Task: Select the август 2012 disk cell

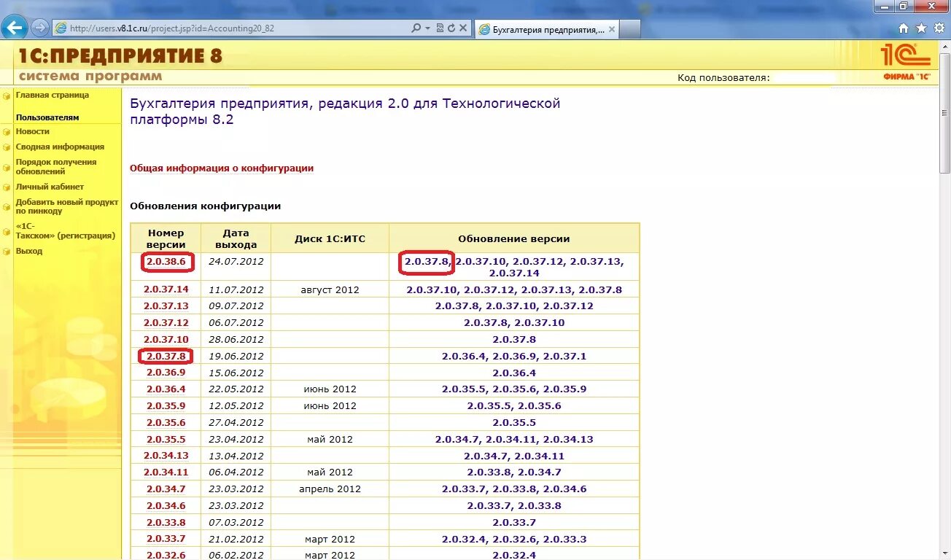Action: coord(330,289)
